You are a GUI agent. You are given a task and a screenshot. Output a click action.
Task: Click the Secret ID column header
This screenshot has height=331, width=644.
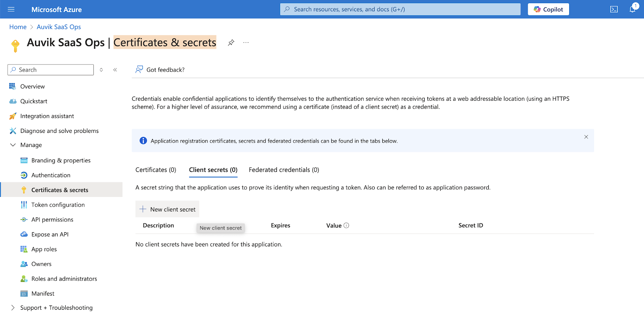pyautogui.click(x=471, y=225)
